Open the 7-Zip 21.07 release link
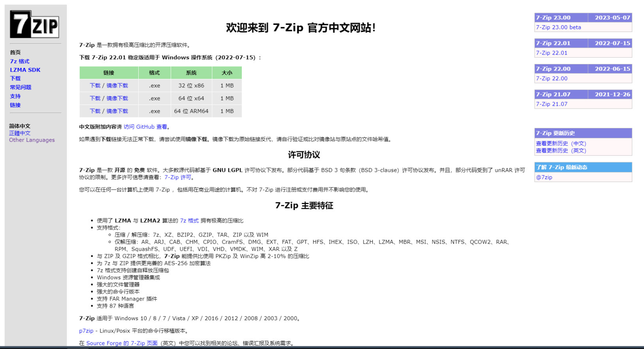This screenshot has width=644, height=349. tap(552, 104)
